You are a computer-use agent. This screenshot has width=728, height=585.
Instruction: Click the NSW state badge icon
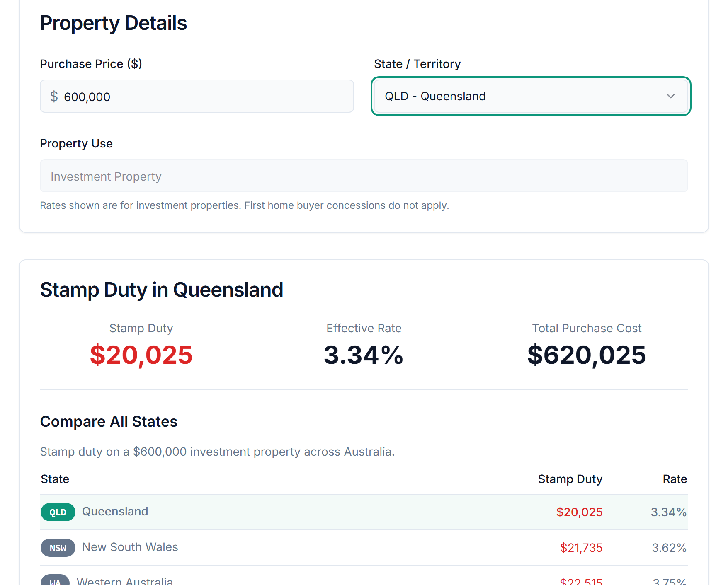pos(58,548)
